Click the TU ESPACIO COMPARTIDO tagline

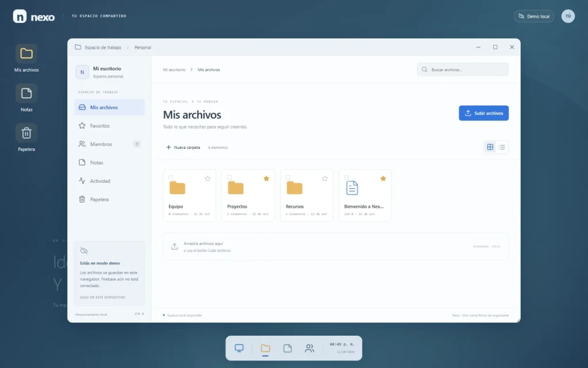[x=99, y=16]
